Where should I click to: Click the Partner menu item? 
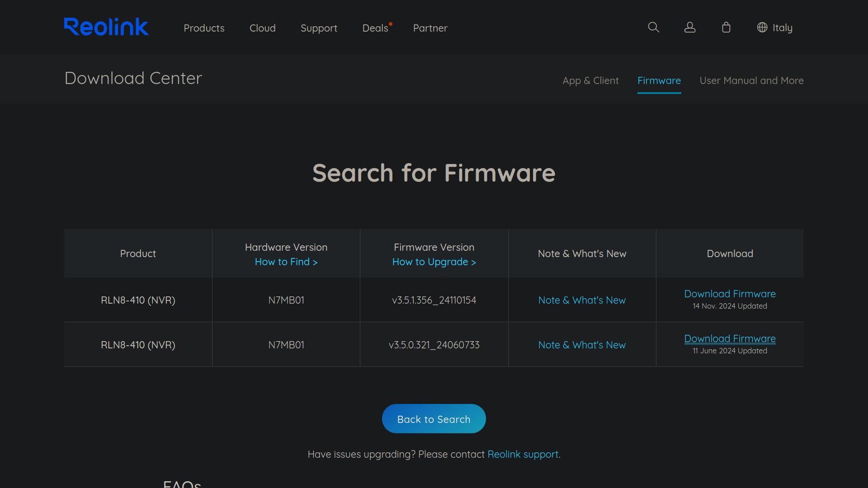430,28
